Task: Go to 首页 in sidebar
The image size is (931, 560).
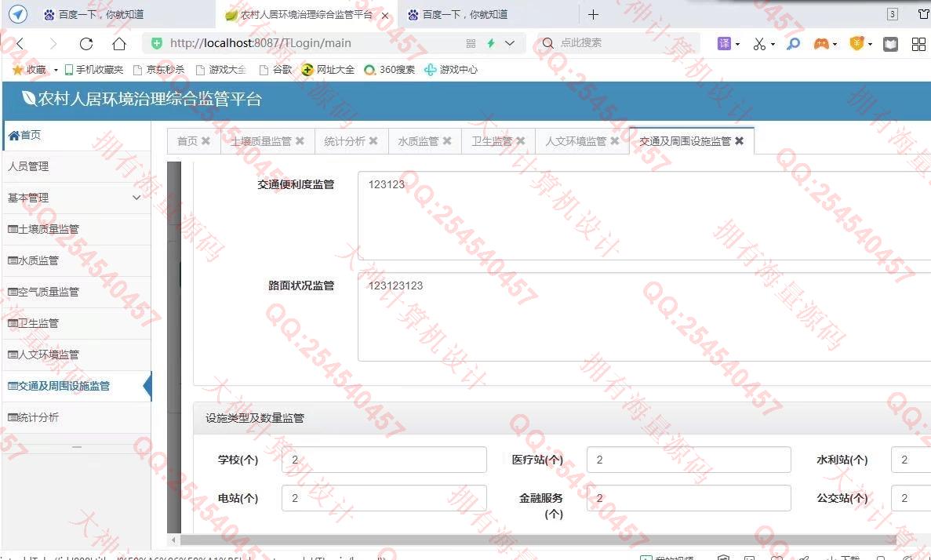Action: [76, 136]
